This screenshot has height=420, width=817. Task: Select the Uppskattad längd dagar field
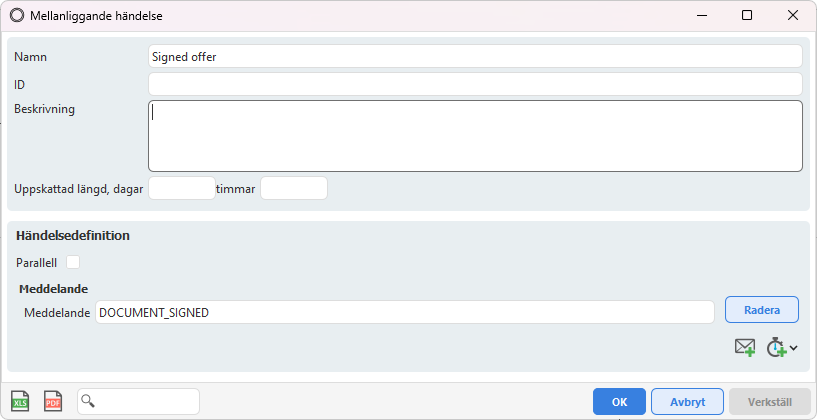tap(182, 188)
